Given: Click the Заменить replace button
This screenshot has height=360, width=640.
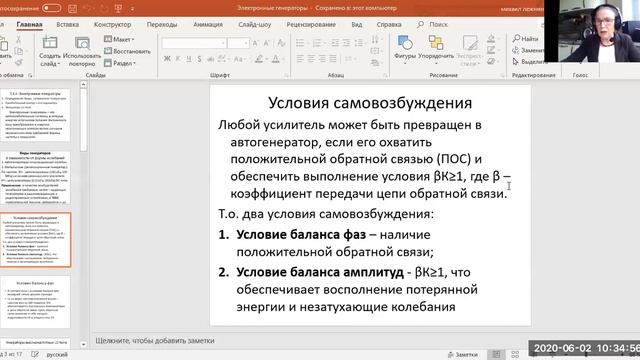Looking at the screenshot, I should (x=528, y=50).
